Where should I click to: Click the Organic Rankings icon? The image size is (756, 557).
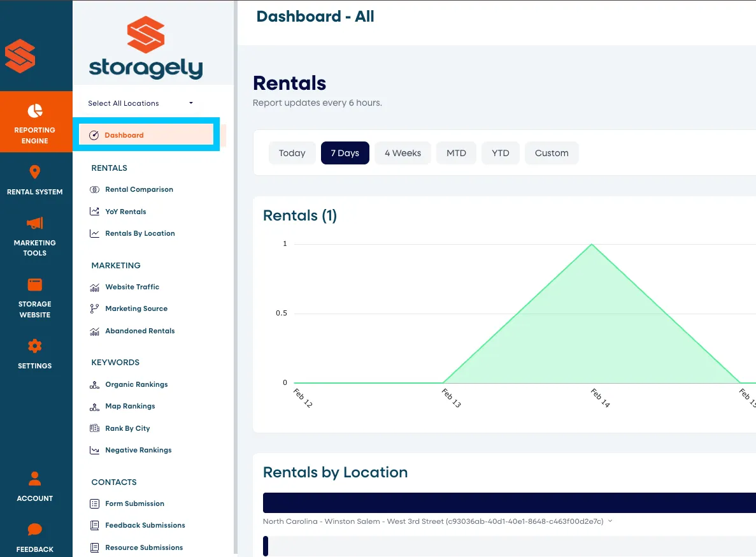point(94,385)
